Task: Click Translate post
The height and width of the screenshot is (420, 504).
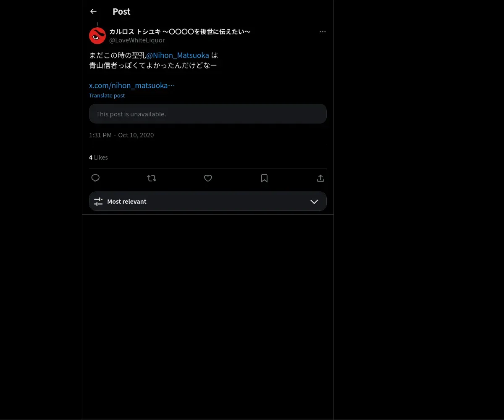Action: coord(107,95)
